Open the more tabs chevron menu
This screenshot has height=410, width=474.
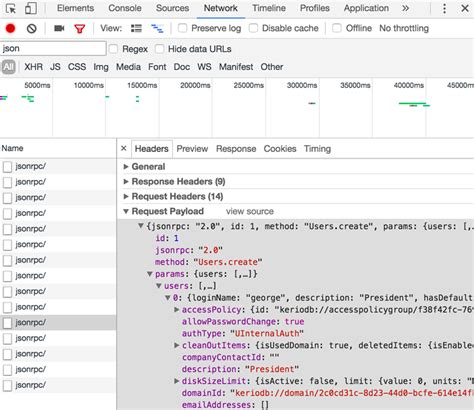[x=405, y=8]
